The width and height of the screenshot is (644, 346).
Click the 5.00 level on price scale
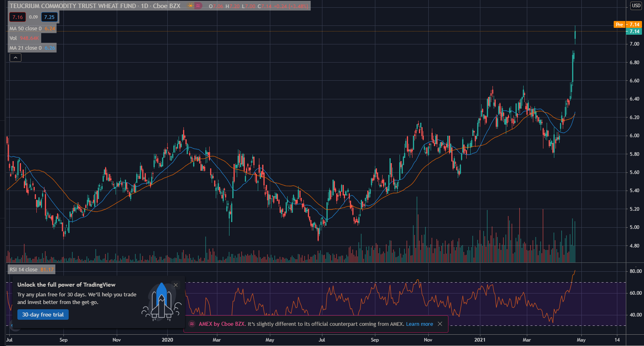click(634, 227)
